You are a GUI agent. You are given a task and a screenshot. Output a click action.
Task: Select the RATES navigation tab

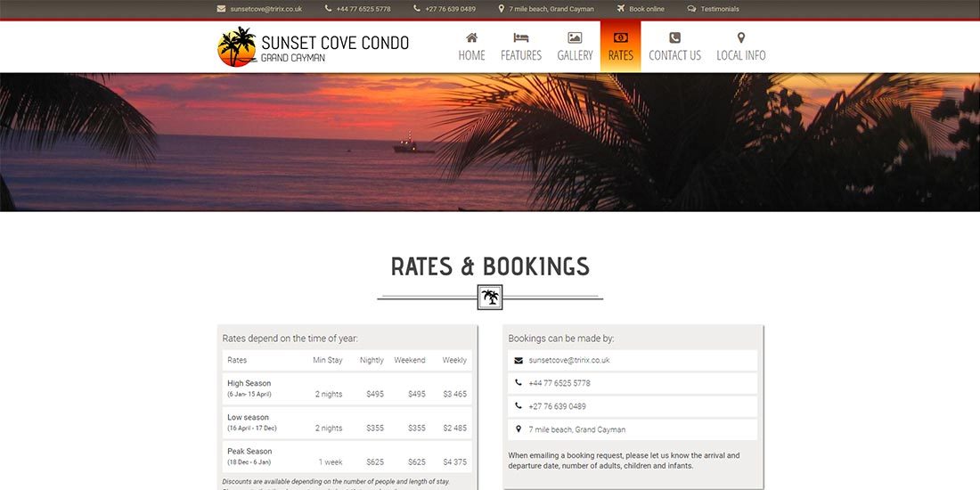tap(621, 47)
